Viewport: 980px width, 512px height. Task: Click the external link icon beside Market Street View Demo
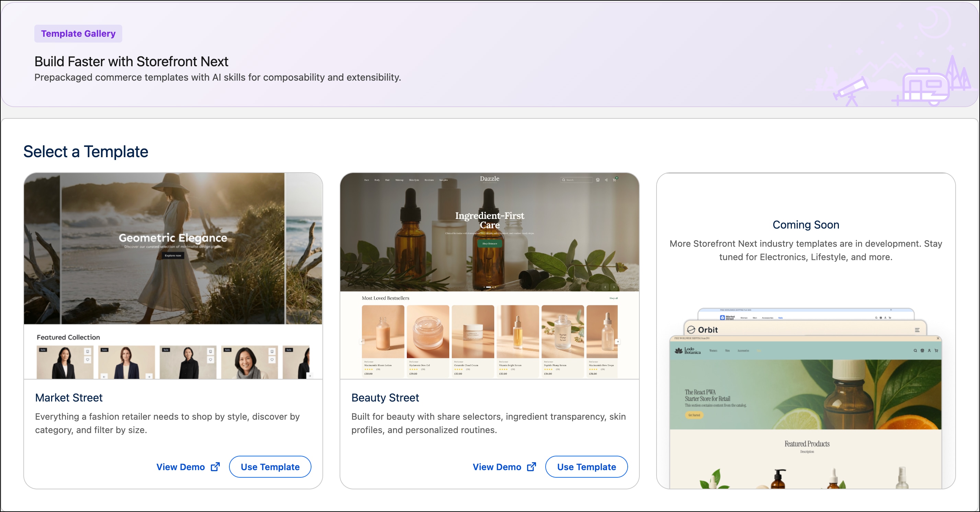215,467
